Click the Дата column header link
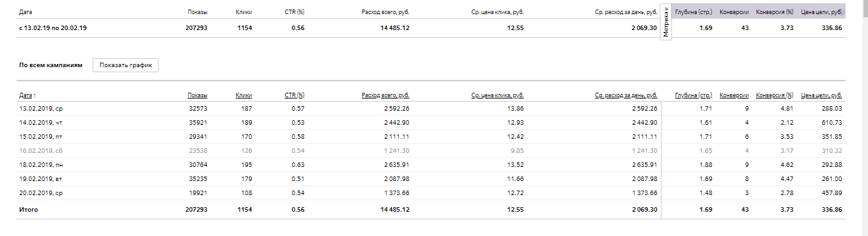 coord(26,95)
